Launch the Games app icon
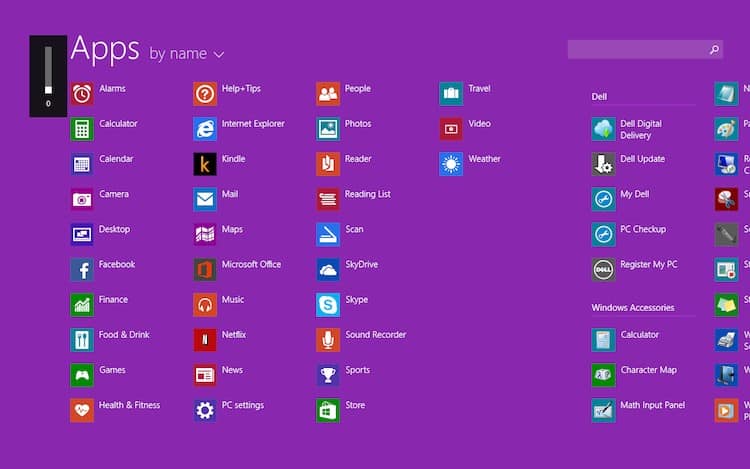This screenshot has height=469, width=750. click(82, 375)
